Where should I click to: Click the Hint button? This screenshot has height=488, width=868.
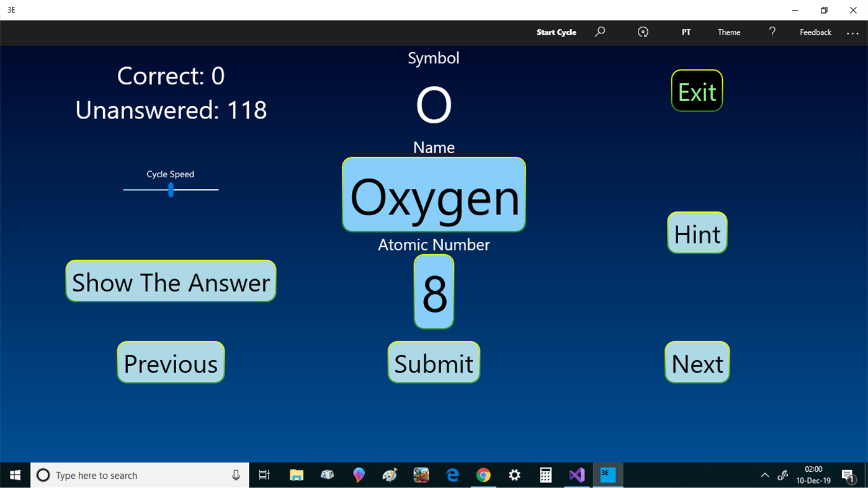pyautogui.click(x=696, y=233)
